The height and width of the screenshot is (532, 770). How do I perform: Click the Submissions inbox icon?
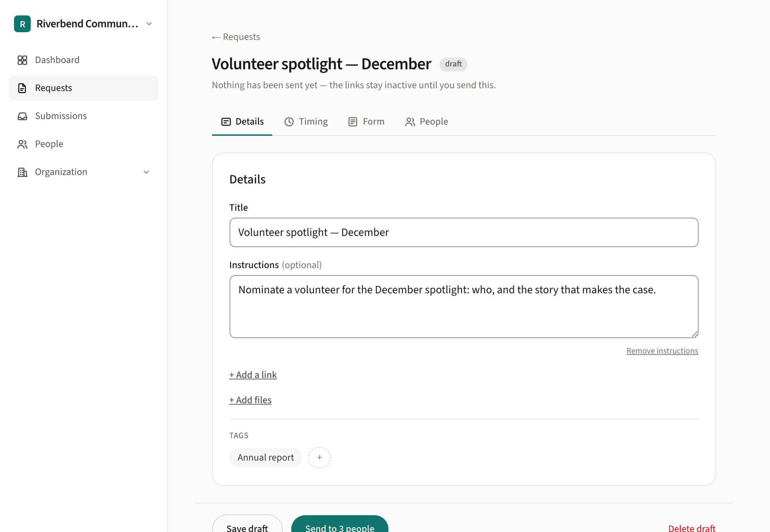point(22,116)
